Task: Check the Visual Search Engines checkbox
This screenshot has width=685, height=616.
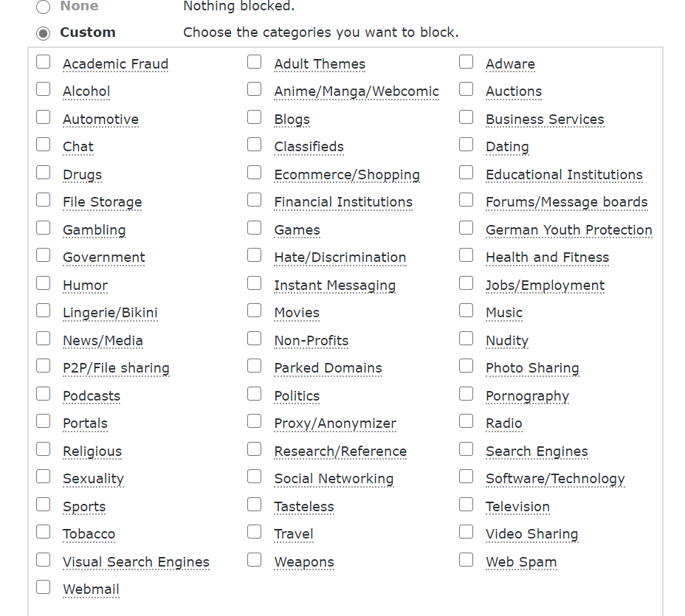Action: (x=44, y=560)
